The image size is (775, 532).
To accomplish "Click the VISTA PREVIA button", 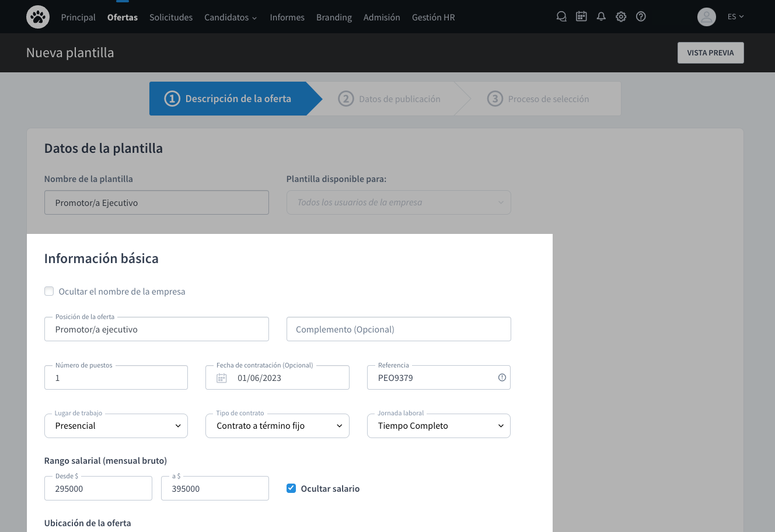I will click(710, 52).
